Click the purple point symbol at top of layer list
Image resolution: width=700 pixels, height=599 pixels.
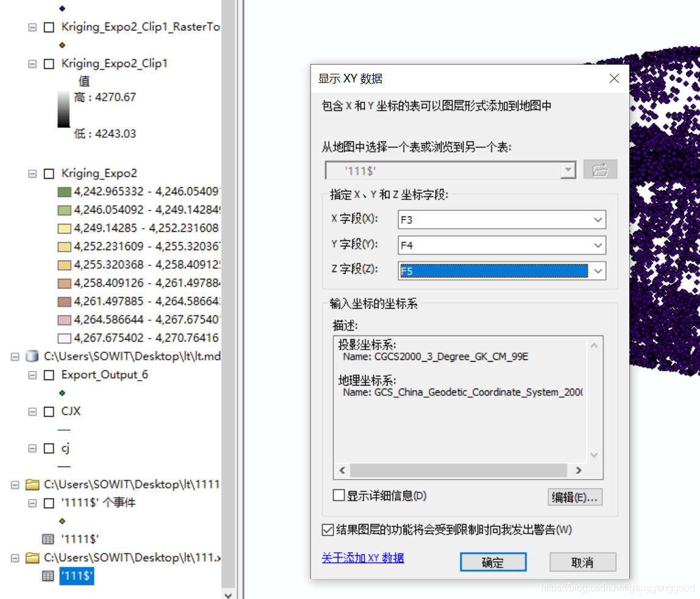click(62, 9)
